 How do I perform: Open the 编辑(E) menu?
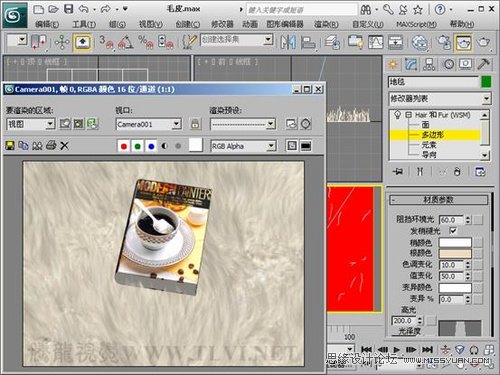47,24
